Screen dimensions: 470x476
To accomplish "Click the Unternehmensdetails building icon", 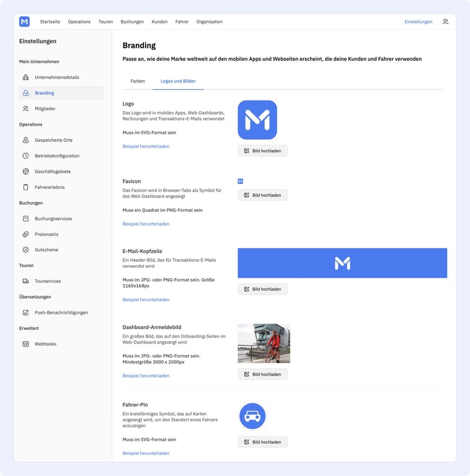I will coord(26,77).
